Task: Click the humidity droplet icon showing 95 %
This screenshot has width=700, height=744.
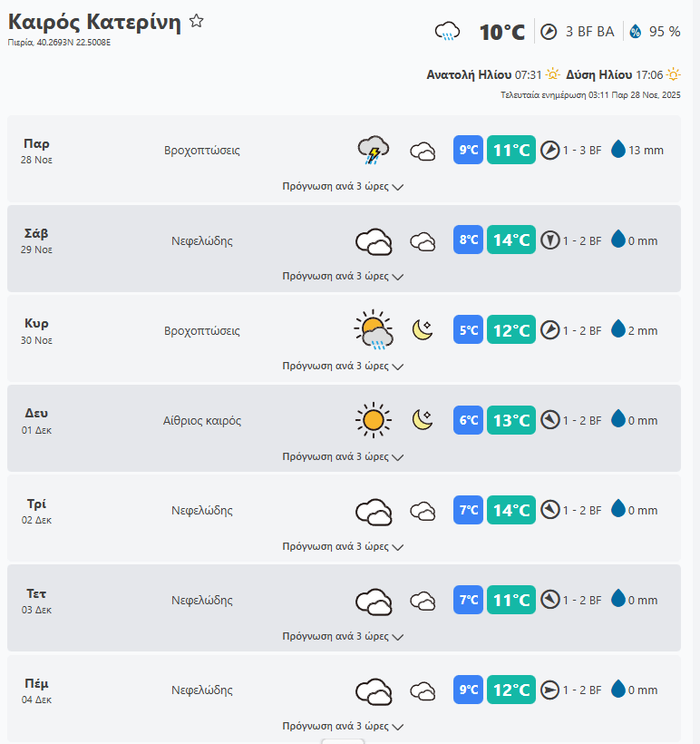Action: pyautogui.click(x=635, y=32)
